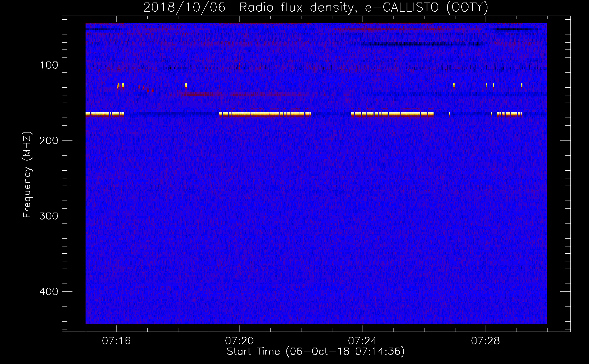Click the 'Frequency (MHZ)' axis label
The image size is (589, 364).
(27, 174)
